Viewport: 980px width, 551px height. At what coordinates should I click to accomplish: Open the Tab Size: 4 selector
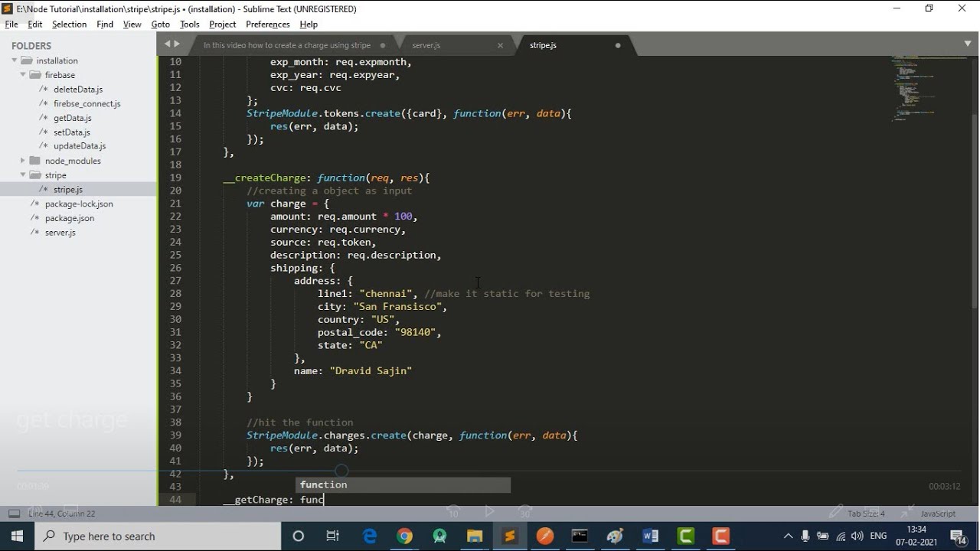(x=866, y=514)
